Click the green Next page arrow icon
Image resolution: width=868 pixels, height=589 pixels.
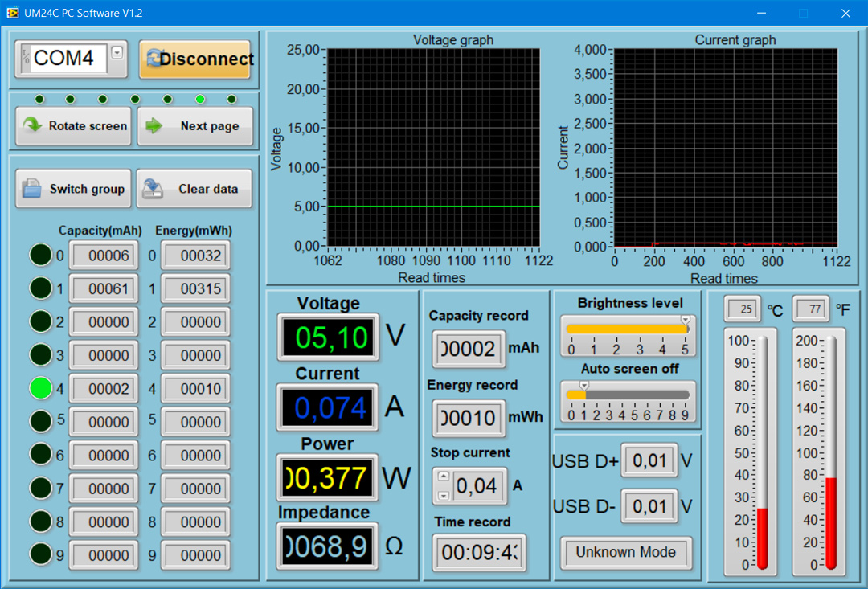coord(154,125)
